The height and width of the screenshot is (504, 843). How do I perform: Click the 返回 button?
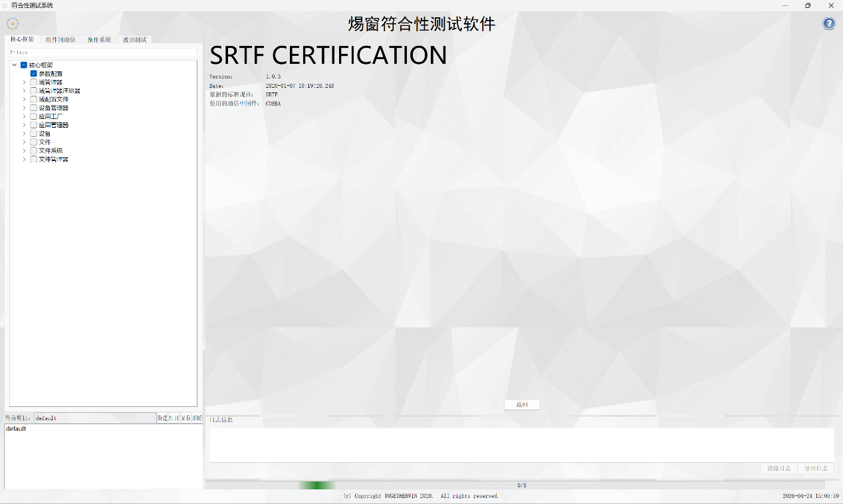pyautogui.click(x=522, y=405)
